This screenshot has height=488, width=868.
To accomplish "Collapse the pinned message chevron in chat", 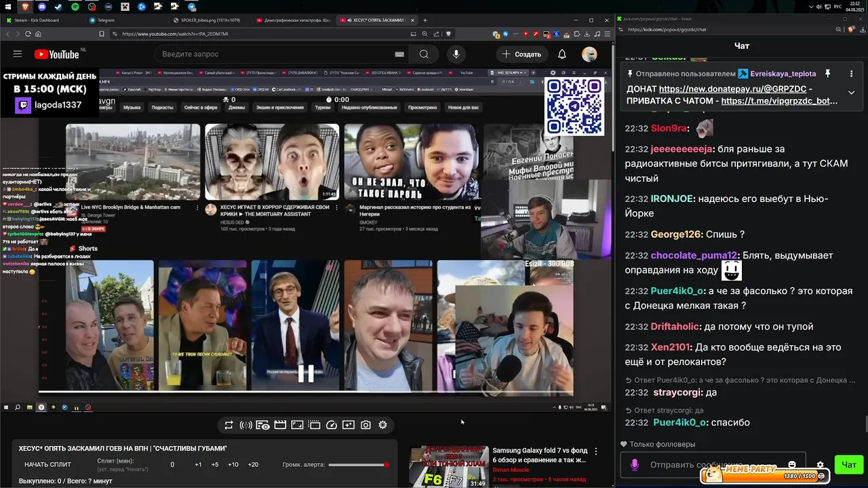I will pyautogui.click(x=851, y=93).
